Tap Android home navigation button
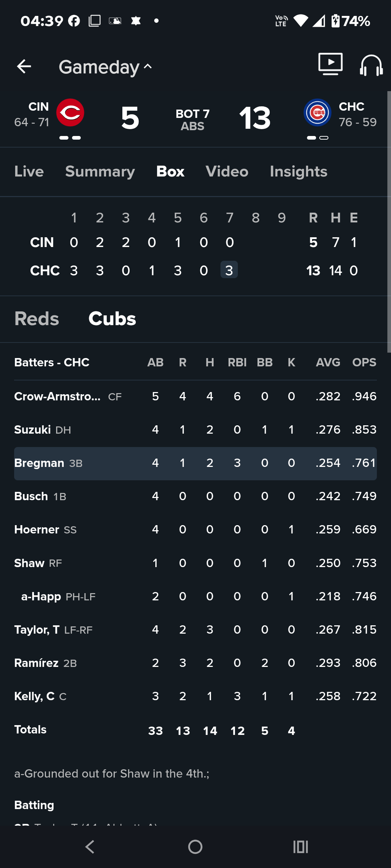 coord(195,847)
